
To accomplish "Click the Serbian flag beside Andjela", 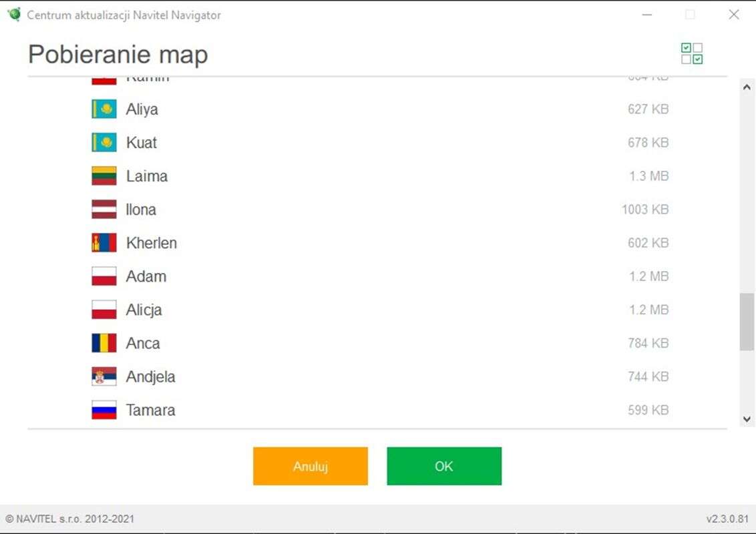I will [104, 376].
